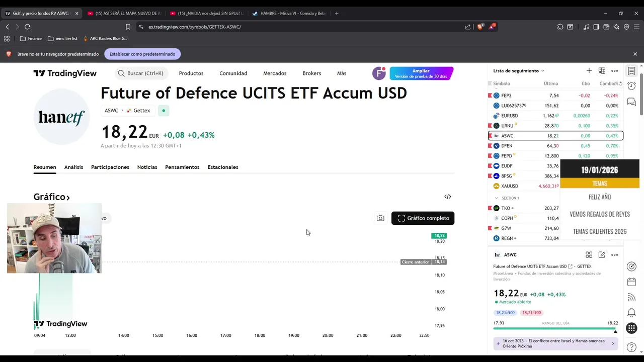Open the Future of Defence external link icon
644x362 pixels.
coord(571,266)
